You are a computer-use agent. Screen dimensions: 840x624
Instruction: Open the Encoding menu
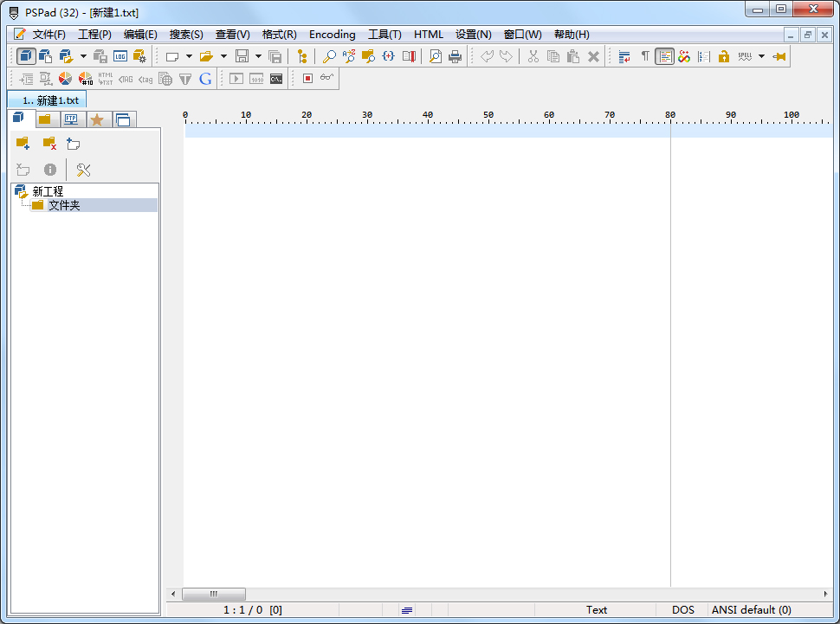[333, 35]
